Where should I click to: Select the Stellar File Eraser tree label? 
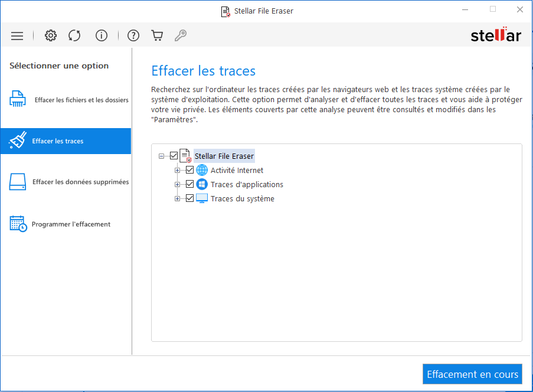224,156
